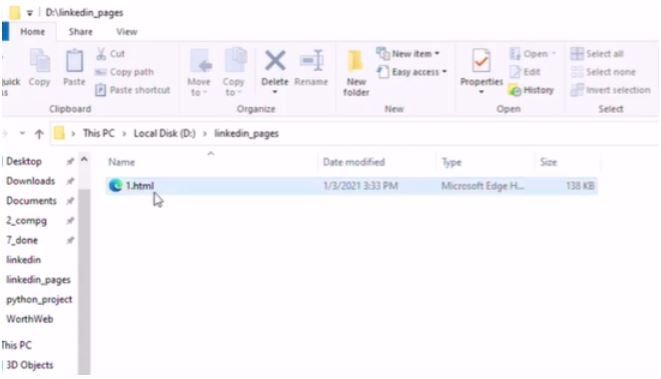The image size is (661, 379).
Task: Switch to the Share tab
Action: pyautogui.click(x=81, y=32)
